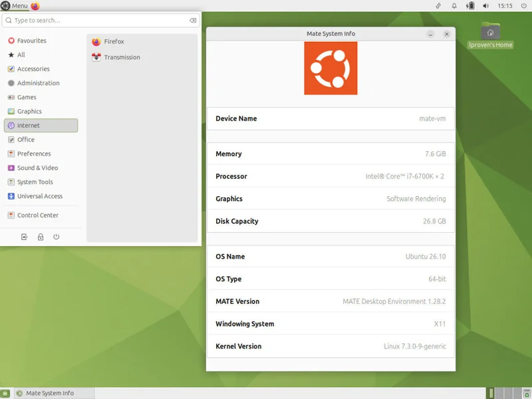Open lproven's Home folder on the desktop

tap(490, 36)
